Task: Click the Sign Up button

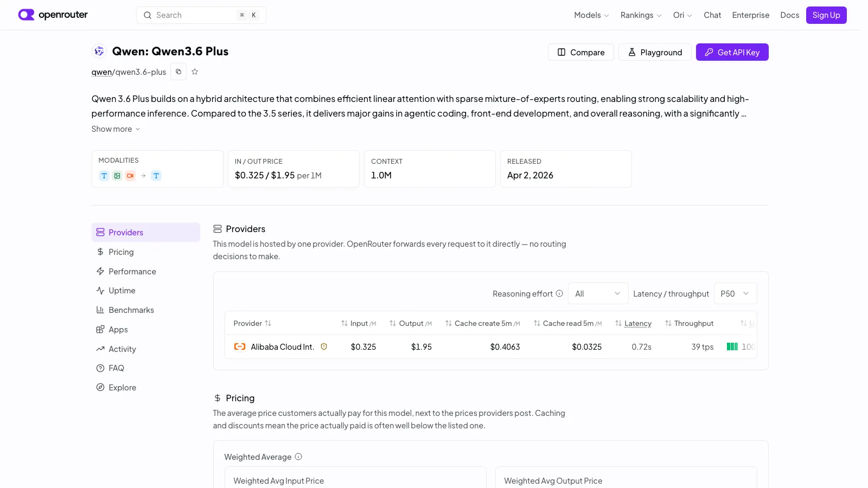Action: [x=826, y=15]
